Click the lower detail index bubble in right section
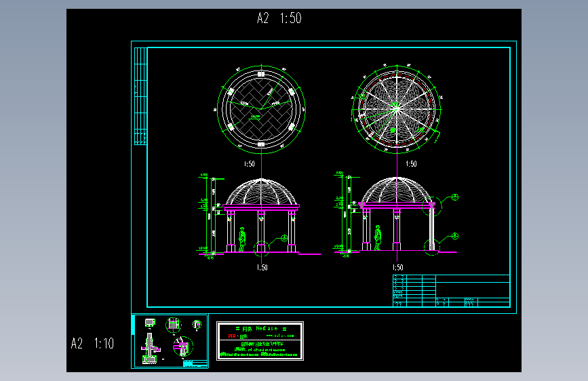 (x=455, y=236)
